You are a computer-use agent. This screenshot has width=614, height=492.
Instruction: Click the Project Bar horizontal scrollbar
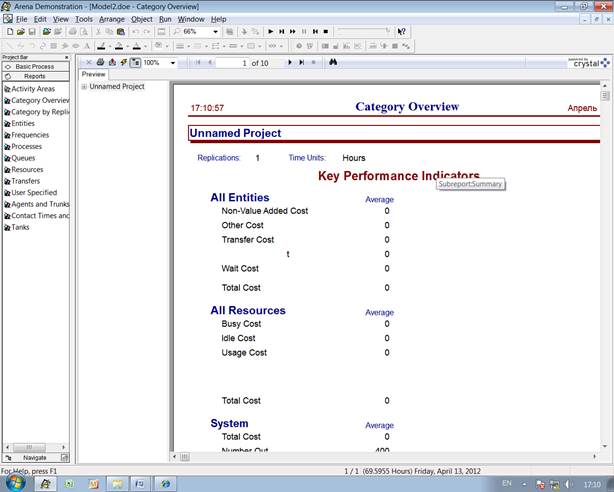(35, 447)
